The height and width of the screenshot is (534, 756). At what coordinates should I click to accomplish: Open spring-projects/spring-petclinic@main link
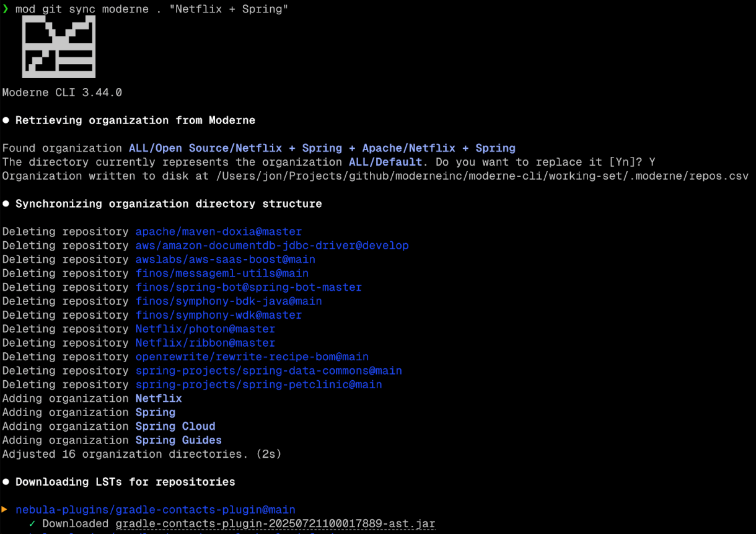[x=259, y=385]
